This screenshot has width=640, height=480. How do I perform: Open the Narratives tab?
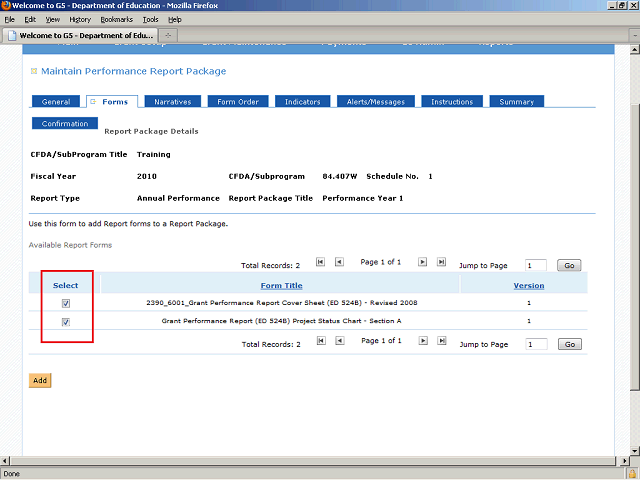coord(173,102)
